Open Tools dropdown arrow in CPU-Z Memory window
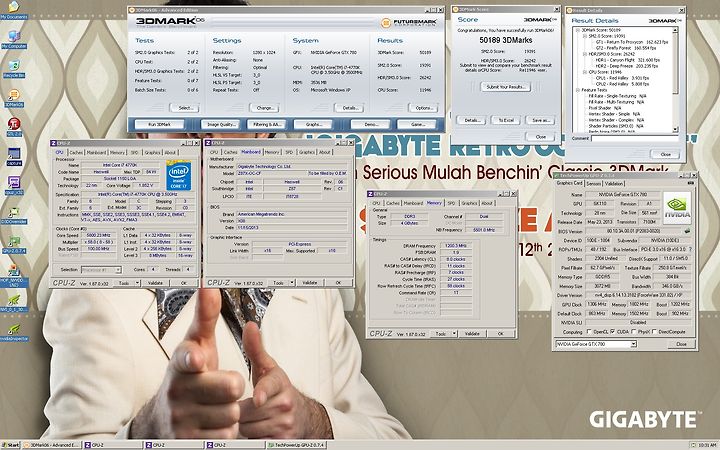Image resolution: width=720 pixels, height=450 pixels. 455,334
